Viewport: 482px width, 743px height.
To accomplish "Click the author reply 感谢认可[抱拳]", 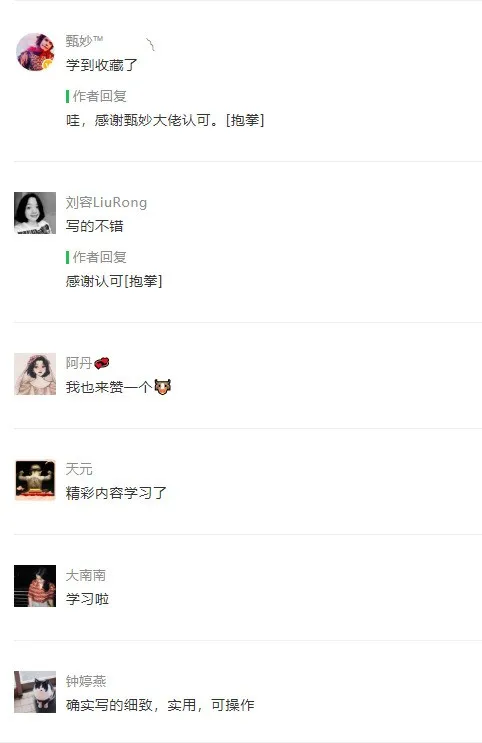I will [114, 281].
